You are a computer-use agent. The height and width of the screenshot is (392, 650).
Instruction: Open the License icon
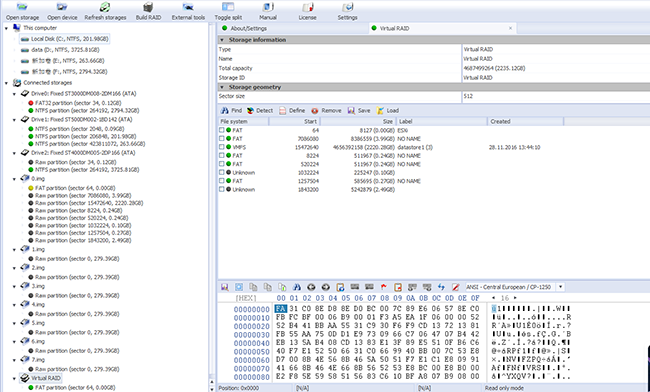[x=307, y=7]
